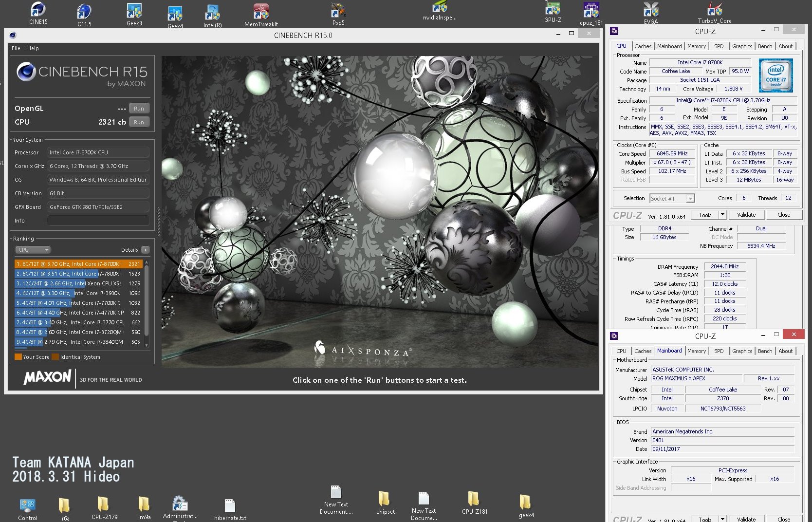Click the Info input field in Cinebench

(98, 221)
